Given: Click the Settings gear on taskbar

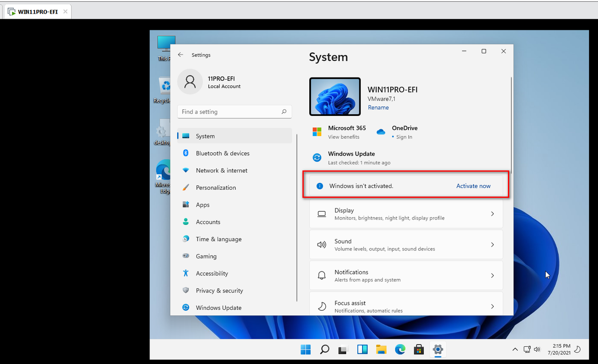Looking at the screenshot, I should [438, 349].
